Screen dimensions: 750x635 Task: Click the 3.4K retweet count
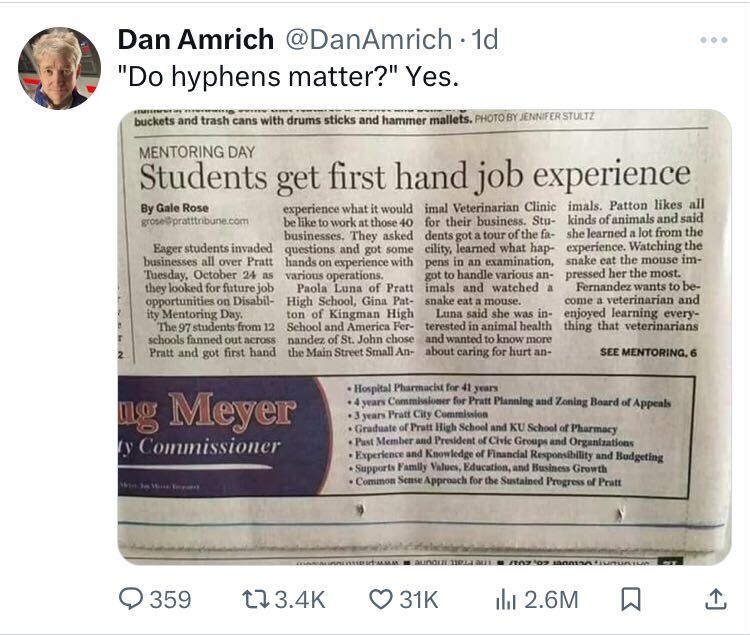[x=299, y=599]
